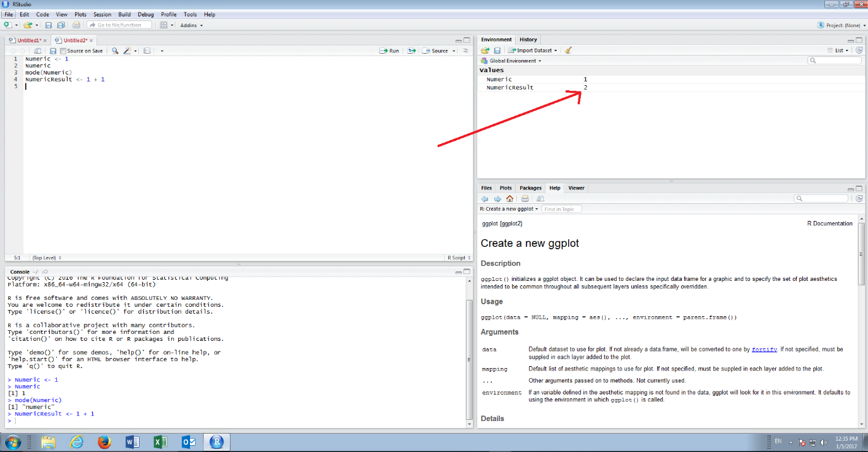Click the Source button
Screen dimensions: 868x452
(436, 51)
